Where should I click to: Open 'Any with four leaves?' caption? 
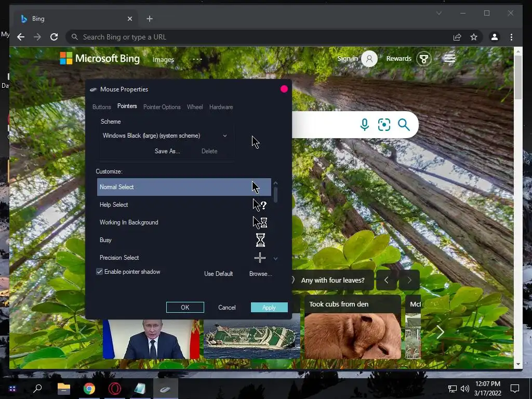point(332,280)
